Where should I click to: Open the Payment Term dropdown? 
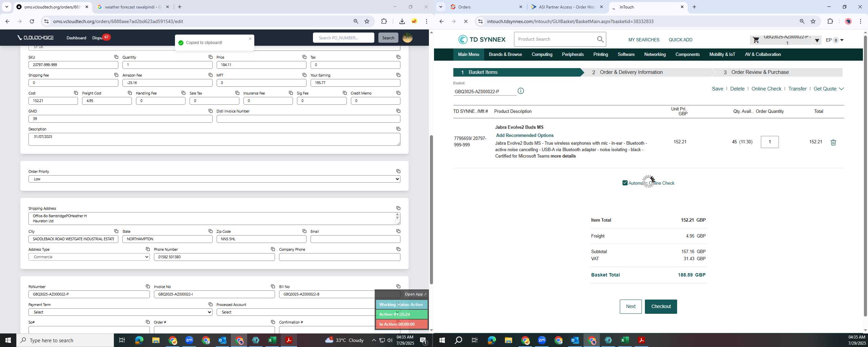[x=120, y=312]
